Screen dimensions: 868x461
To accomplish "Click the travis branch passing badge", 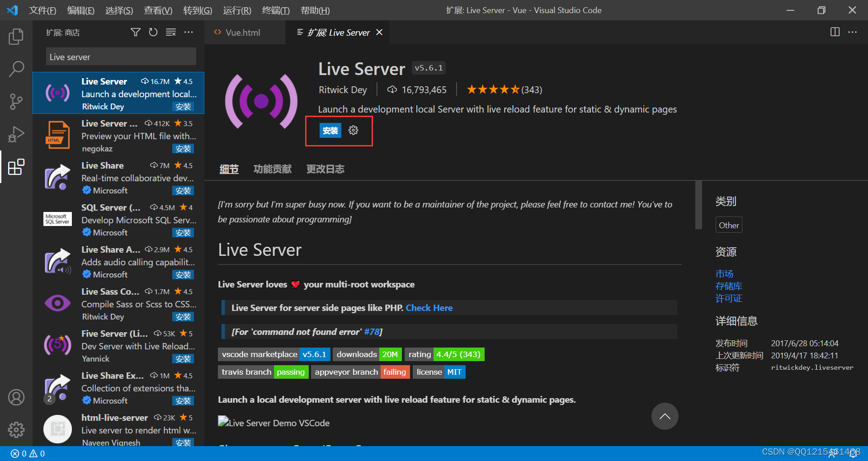I will tap(263, 372).
